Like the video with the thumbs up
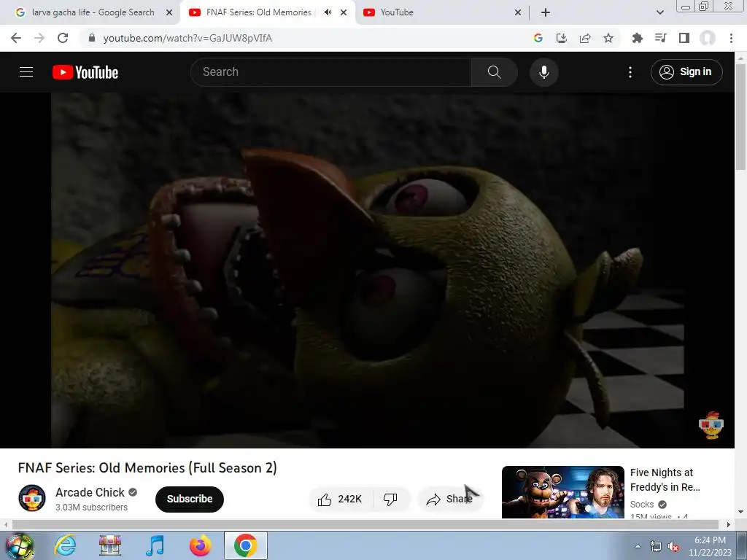 341,499
